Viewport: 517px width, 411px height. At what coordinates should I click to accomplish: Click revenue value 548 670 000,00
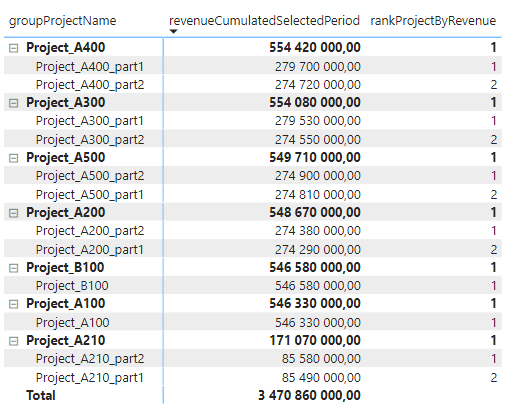pos(315,213)
